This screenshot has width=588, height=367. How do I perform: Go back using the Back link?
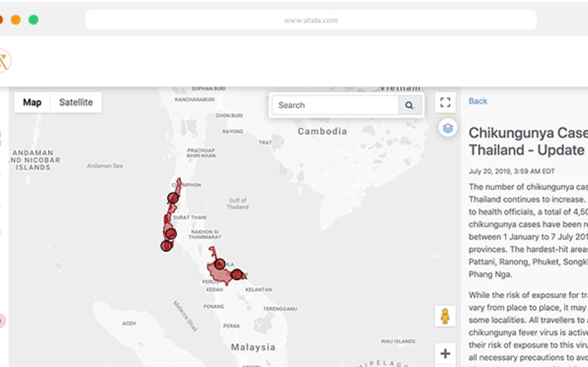(478, 101)
